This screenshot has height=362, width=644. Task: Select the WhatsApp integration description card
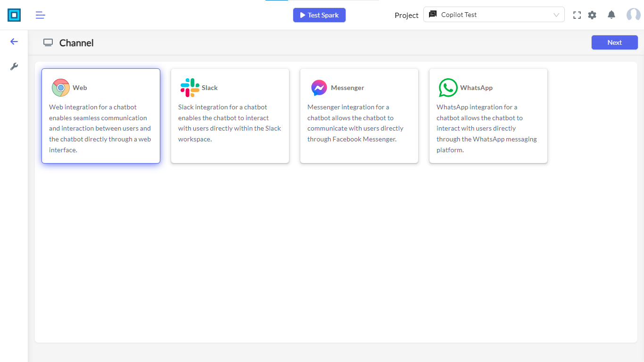[488, 116]
